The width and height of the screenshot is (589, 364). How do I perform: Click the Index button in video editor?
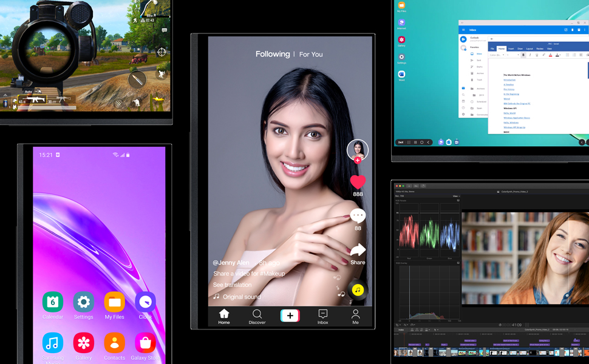(401, 330)
